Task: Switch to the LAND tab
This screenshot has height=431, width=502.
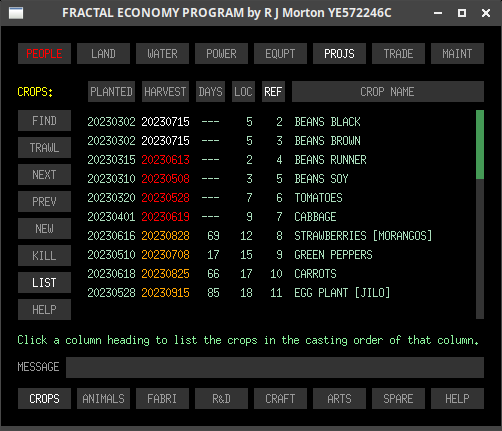Action: point(103,53)
